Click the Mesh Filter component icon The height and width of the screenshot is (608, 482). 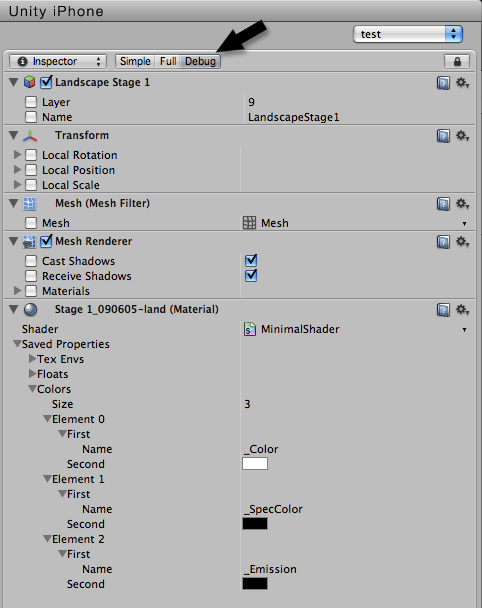click(x=30, y=204)
